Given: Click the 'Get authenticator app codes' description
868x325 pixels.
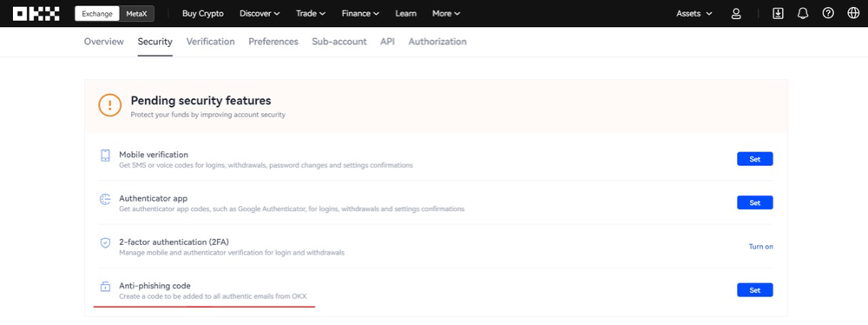Looking at the screenshot, I should (292, 209).
